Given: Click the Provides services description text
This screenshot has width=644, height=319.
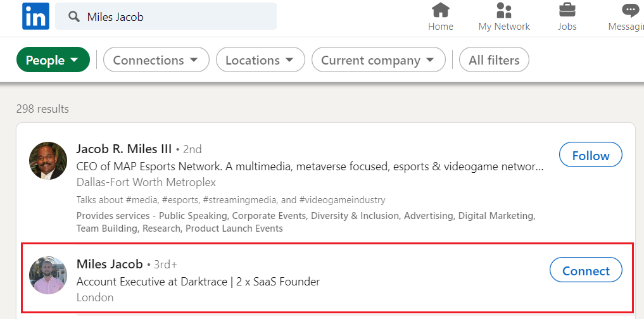Looking at the screenshot, I should pyautogui.click(x=306, y=222).
